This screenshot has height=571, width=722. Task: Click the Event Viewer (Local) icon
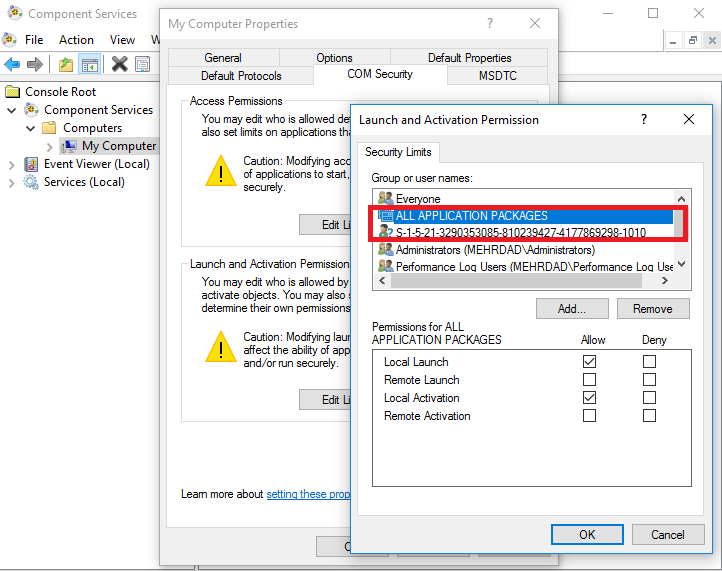click(31, 164)
